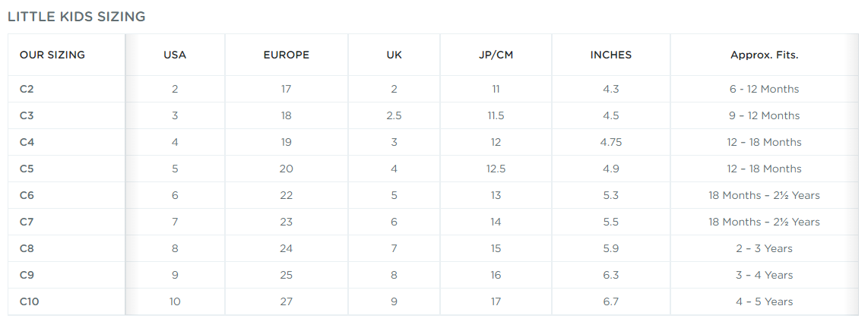Click the EUROPE column header

point(286,55)
